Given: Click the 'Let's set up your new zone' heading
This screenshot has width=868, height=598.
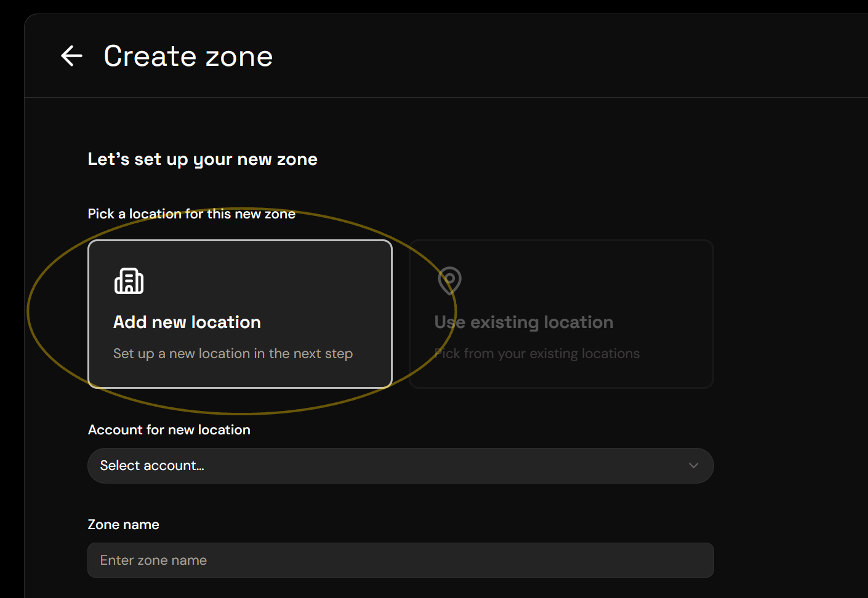Looking at the screenshot, I should click(203, 159).
